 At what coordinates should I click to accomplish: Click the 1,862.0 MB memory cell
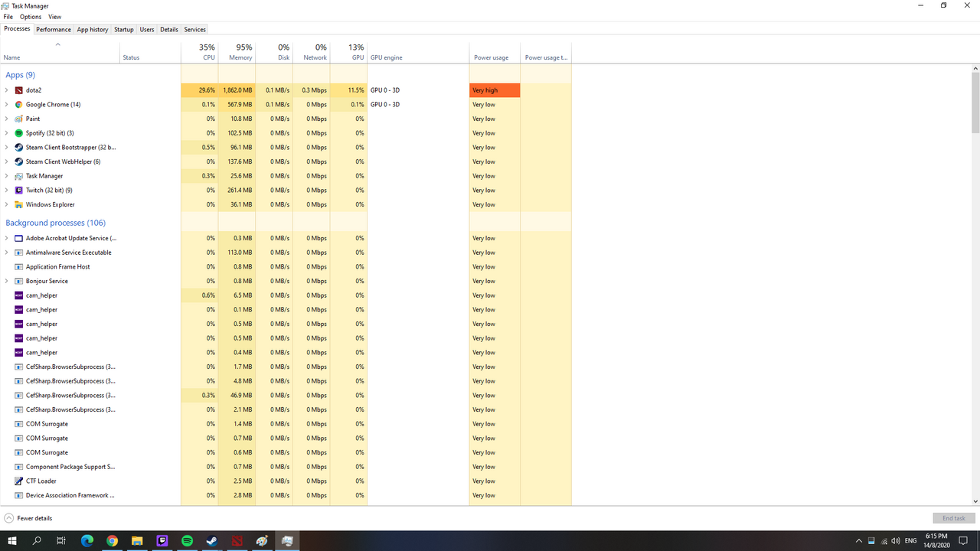pos(237,90)
